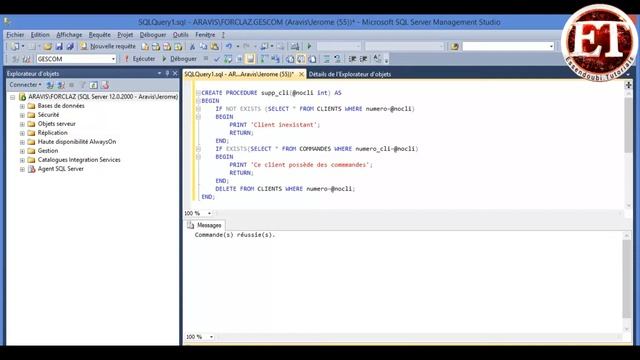The width and height of the screenshot is (640, 360).
Task: Select the Bases de données tree item
Action: (61, 106)
